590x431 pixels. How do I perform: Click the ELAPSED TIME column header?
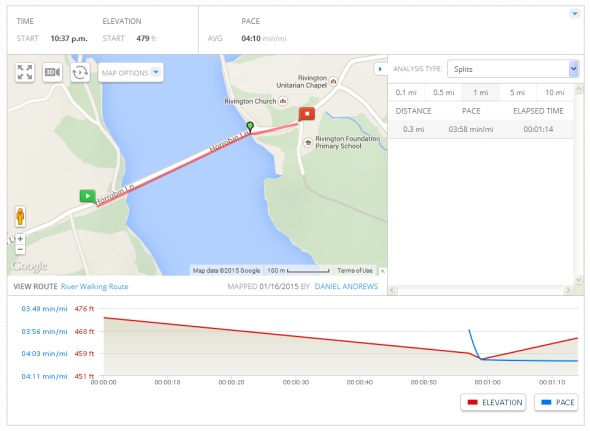[x=538, y=111]
